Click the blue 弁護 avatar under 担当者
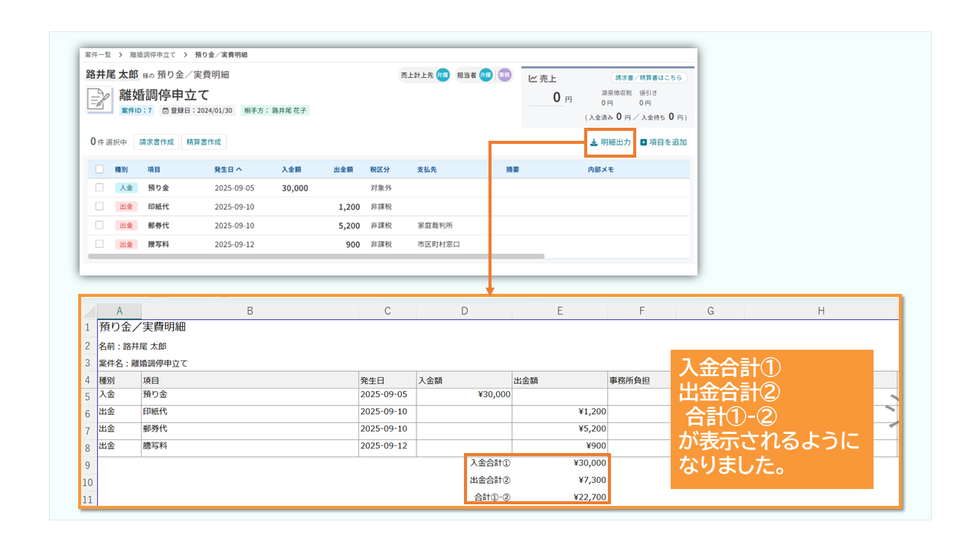 click(486, 75)
